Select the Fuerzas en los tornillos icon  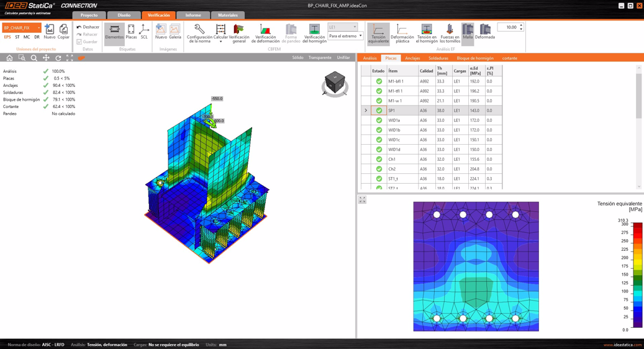[x=450, y=33]
